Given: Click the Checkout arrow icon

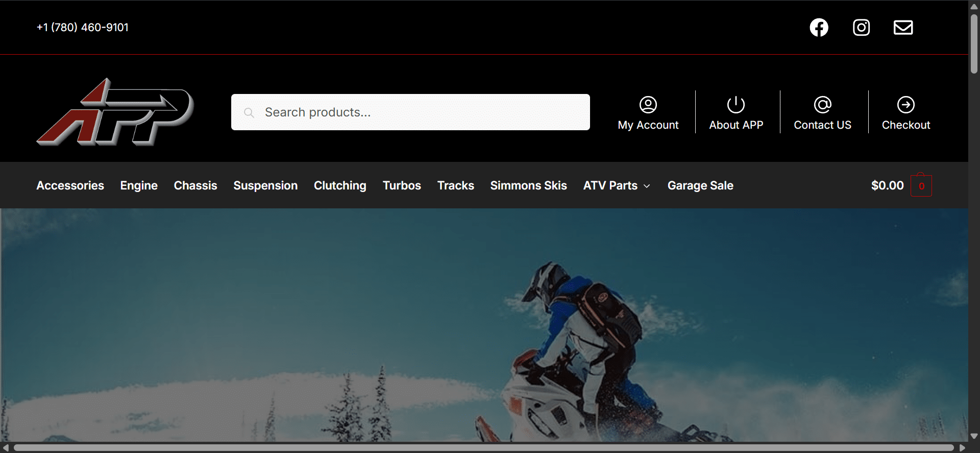Looking at the screenshot, I should pos(905,105).
